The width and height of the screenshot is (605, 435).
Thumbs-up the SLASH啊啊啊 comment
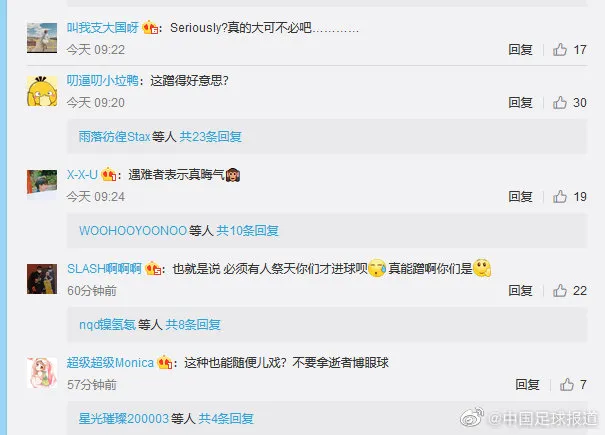coord(560,291)
